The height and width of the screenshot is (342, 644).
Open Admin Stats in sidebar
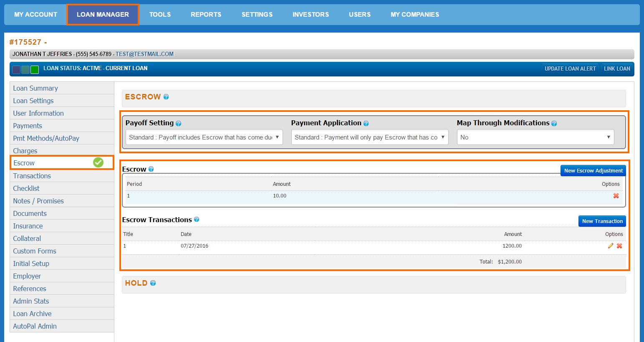click(62, 301)
